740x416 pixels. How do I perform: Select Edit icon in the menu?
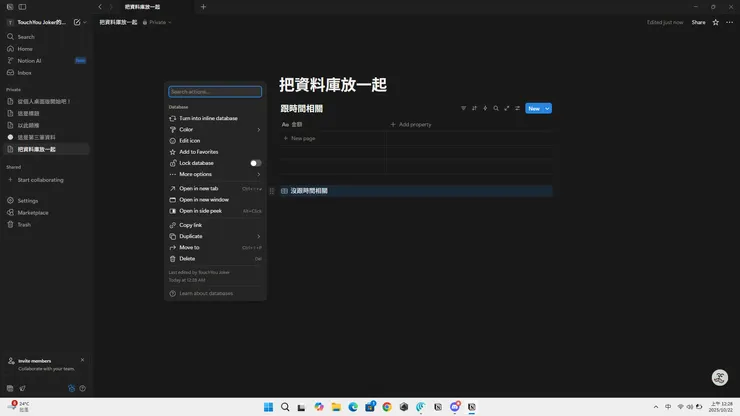click(x=215, y=141)
